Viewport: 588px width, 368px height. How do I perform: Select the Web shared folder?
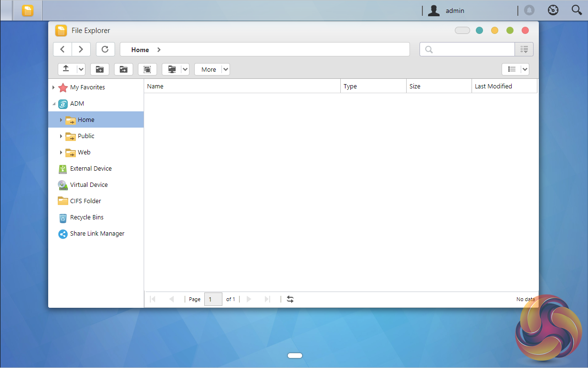(x=84, y=152)
